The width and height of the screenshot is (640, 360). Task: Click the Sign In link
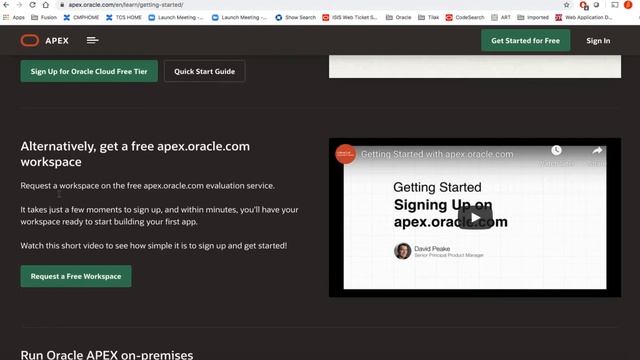[x=598, y=41]
